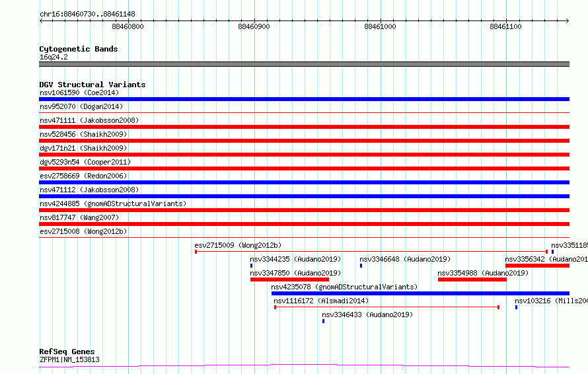Select the nsv3346648 (Audano2019) variant label

point(405,259)
